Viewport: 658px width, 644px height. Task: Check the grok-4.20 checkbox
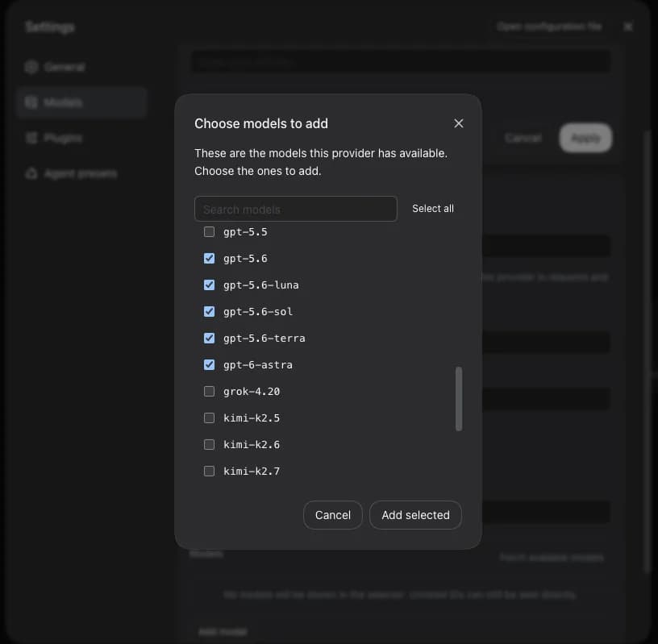[x=209, y=392]
